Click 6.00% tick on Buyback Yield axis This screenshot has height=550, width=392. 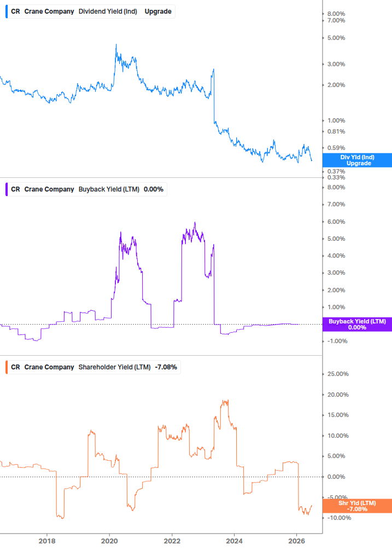pyautogui.click(x=336, y=222)
